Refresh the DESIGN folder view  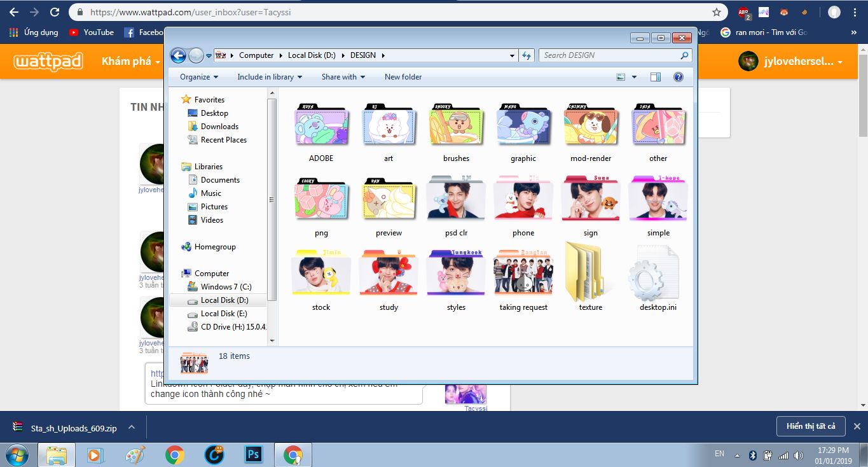pos(527,55)
